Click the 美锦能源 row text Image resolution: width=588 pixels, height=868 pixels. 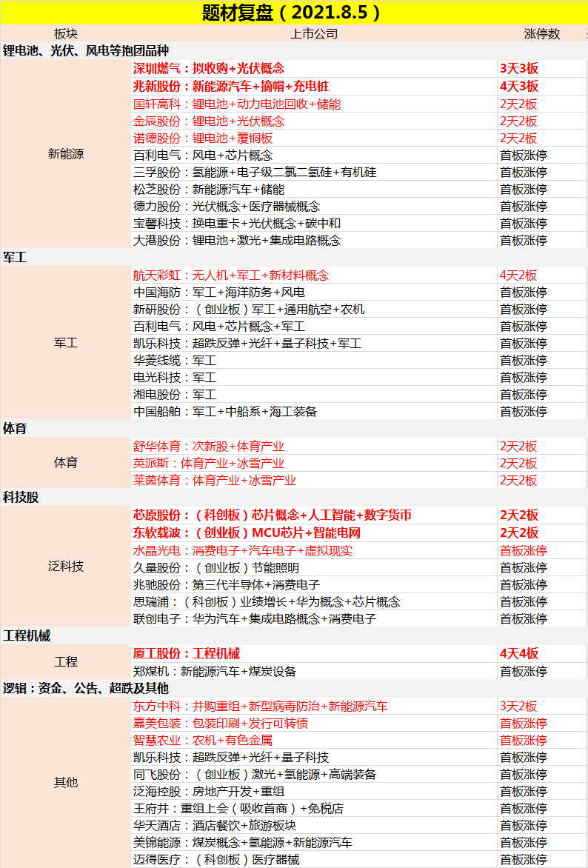(x=242, y=843)
